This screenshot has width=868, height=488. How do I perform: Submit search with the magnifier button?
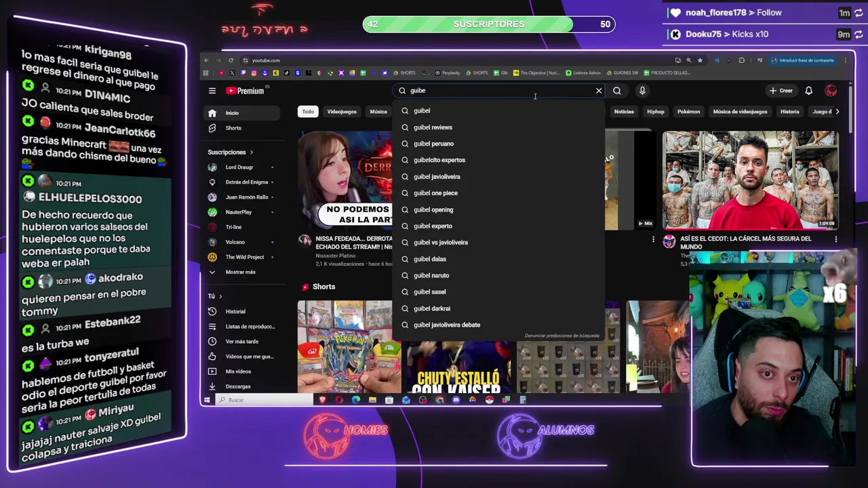click(x=617, y=91)
